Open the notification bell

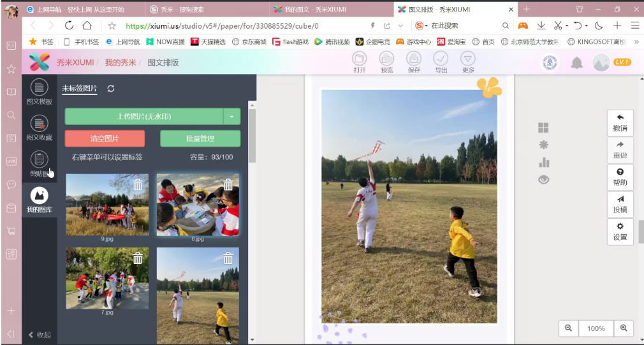click(576, 62)
